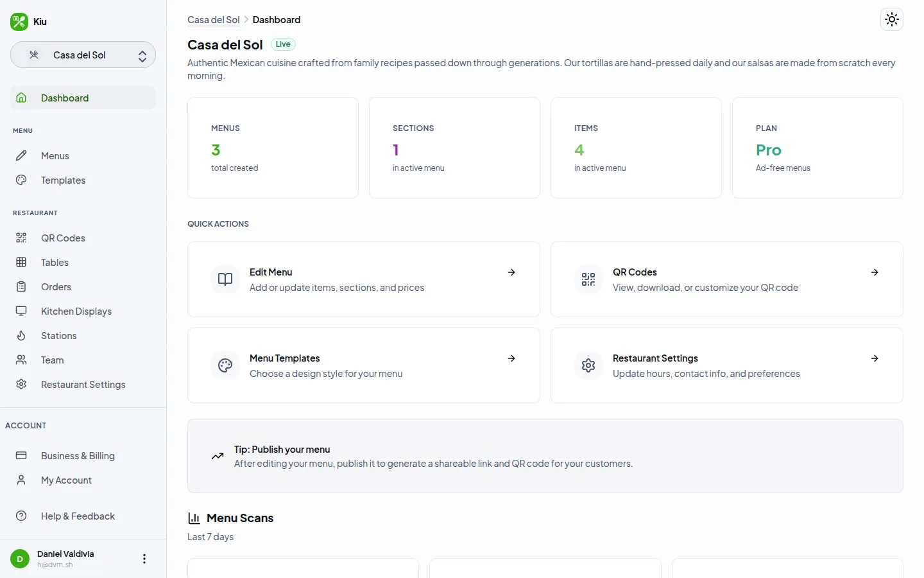Click the arrow on Edit Menu card
The width and height of the screenshot is (924, 578).
[x=511, y=272]
